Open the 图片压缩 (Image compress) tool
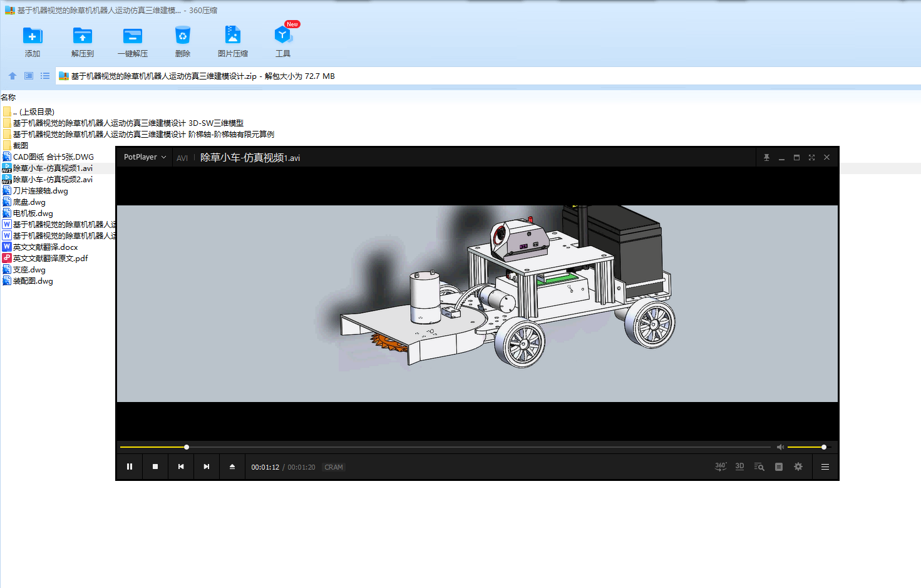The width and height of the screenshot is (921, 588). (233, 41)
